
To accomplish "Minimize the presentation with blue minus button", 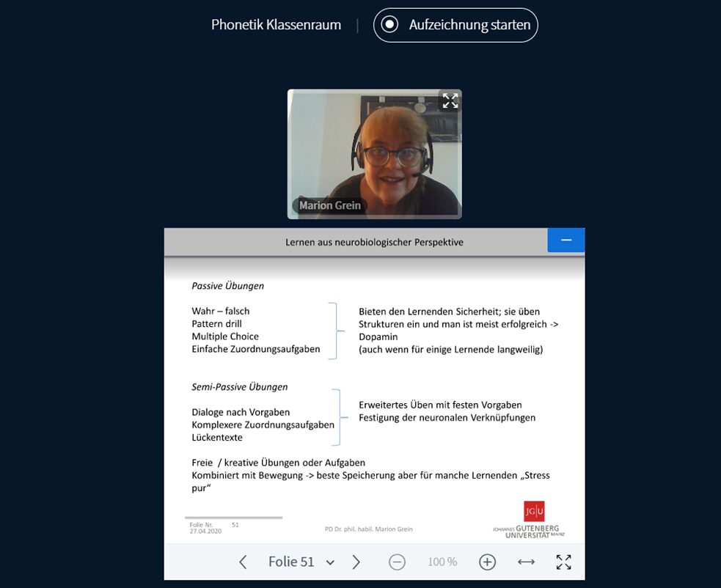I will pyautogui.click(x=566, y=240).
